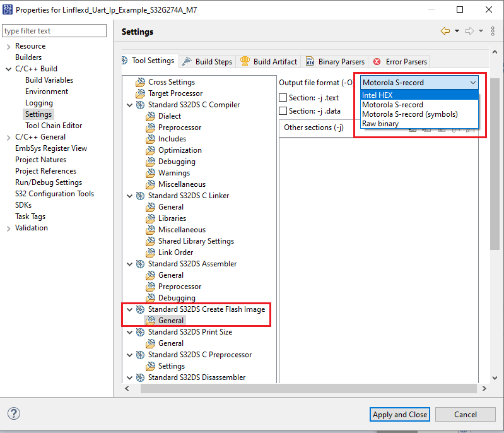The image size is (504, 433).
Task: Click the Cancel button
Action: pyautogui.click(x=465, y=414)
